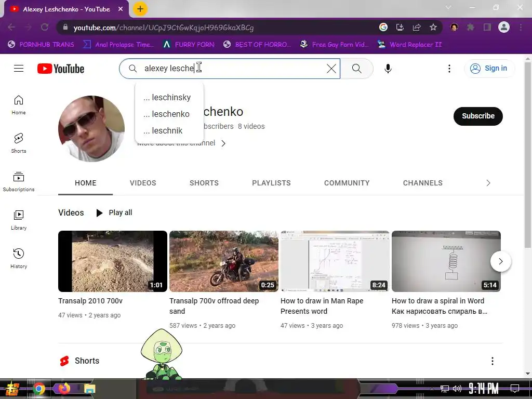Expand More about this channel arrow
Image resolution: width=532 pixels, height=399 pixels.
click(223, 143)
